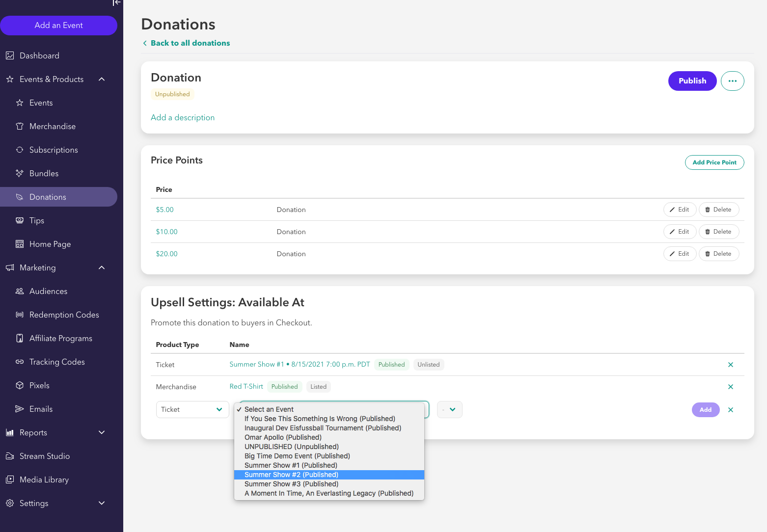
Task: Select Summer Show #2 (Published) option
Action: pyautogui.click(x=291, y=475)
